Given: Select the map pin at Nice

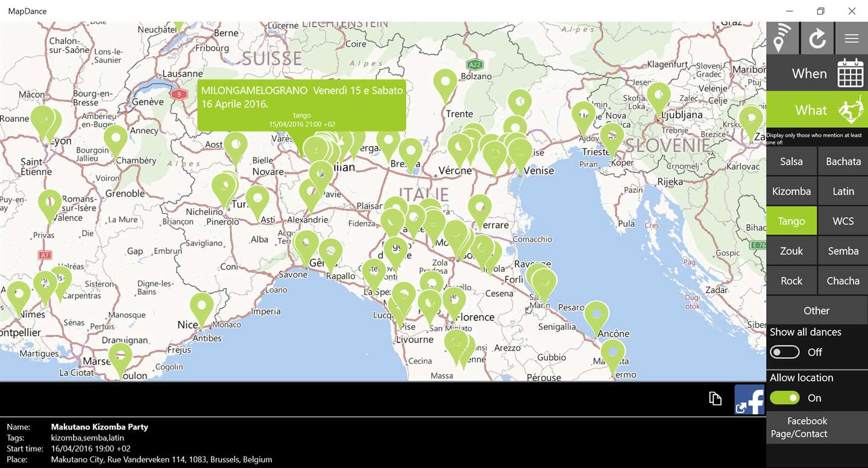Looking at the screenshot, I should pos(201,308).
